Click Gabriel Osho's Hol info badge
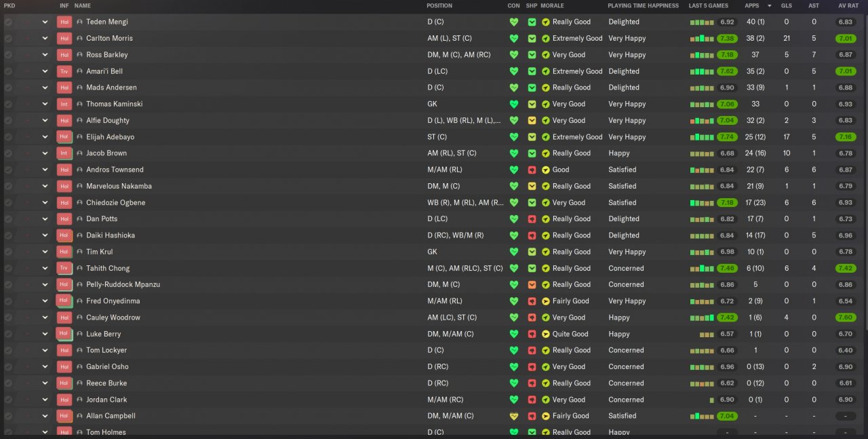868x439 pixels. tap(64, 366)
